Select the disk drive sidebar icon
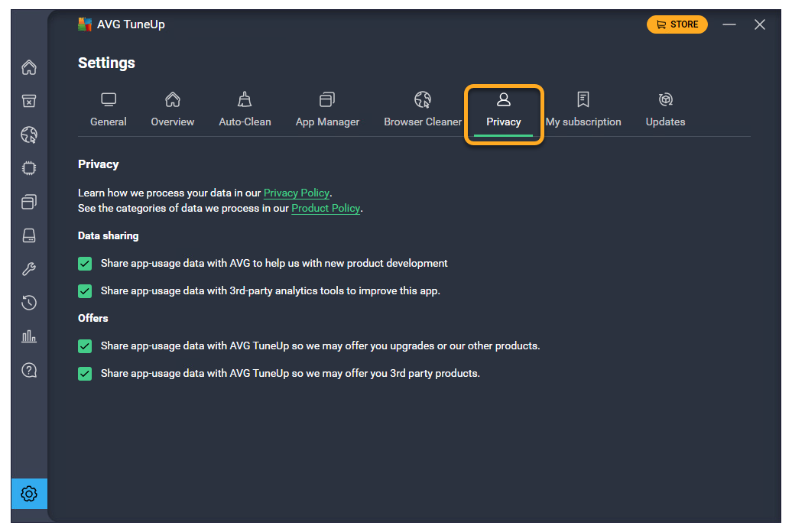This screenshot has height=532, width=792. click(29, 235)
